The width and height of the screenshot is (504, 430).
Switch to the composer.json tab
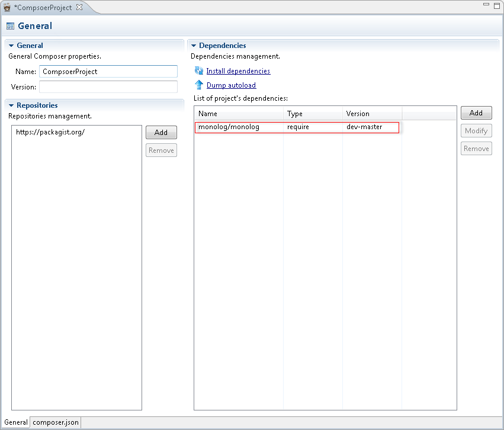click(56, 422)
